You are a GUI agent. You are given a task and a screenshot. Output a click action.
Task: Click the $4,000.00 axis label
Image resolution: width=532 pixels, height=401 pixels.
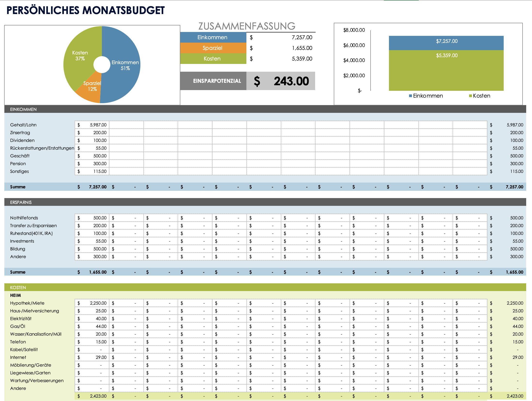click(354, 60)
